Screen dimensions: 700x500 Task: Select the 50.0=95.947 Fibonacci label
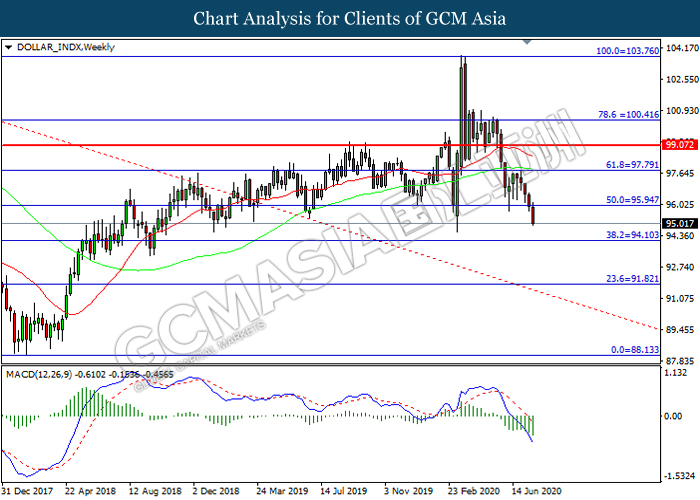click(x=632, y=200)
